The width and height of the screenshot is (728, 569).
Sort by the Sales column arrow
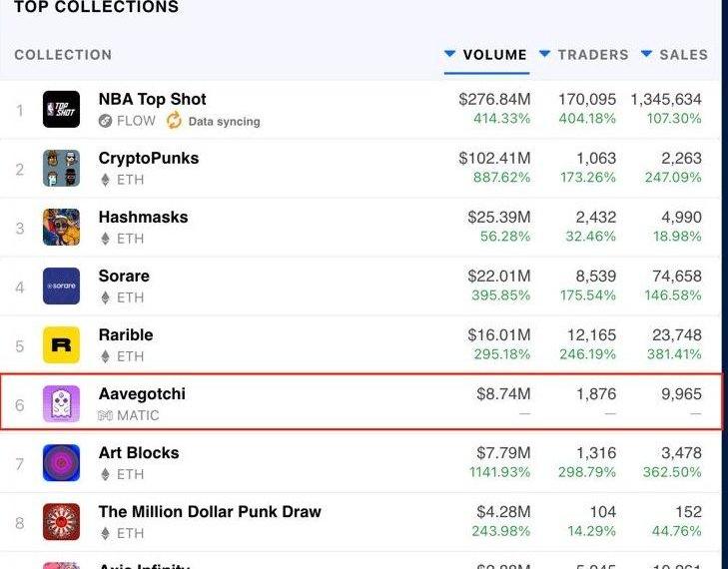[646, 54]
